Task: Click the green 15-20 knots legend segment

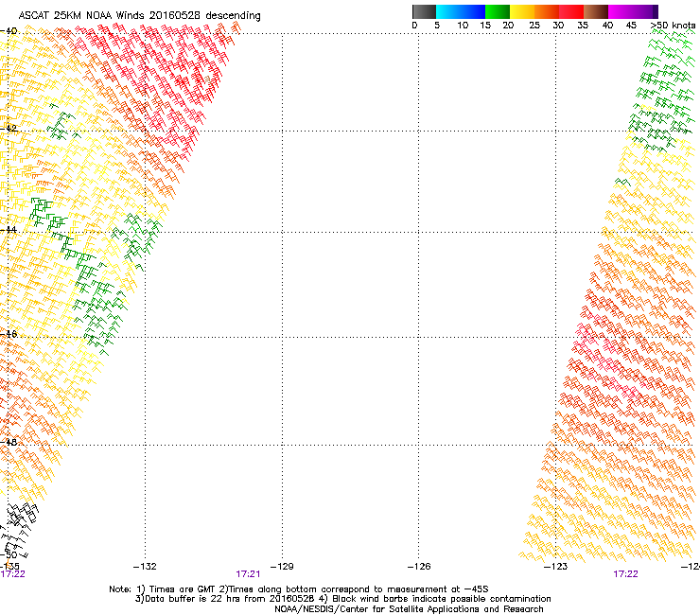Action: 498,11
